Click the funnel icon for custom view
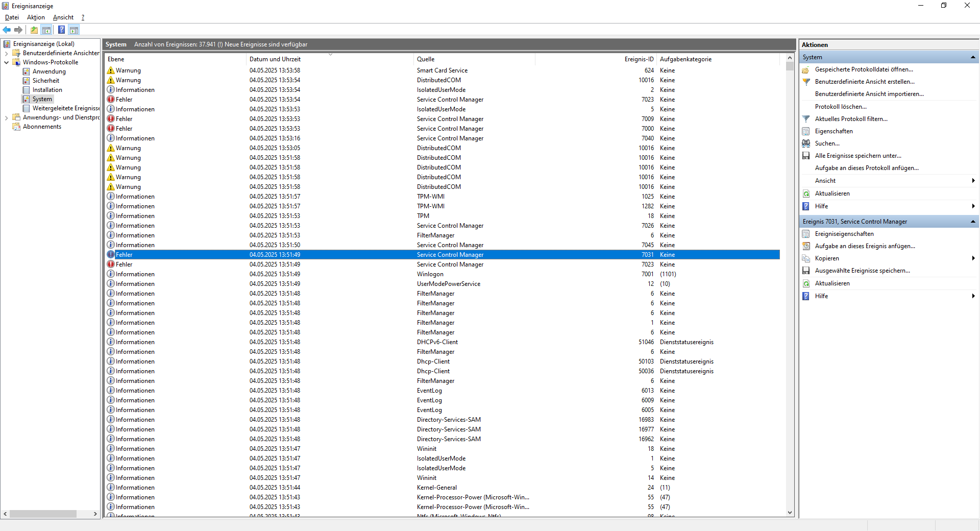 806,82
